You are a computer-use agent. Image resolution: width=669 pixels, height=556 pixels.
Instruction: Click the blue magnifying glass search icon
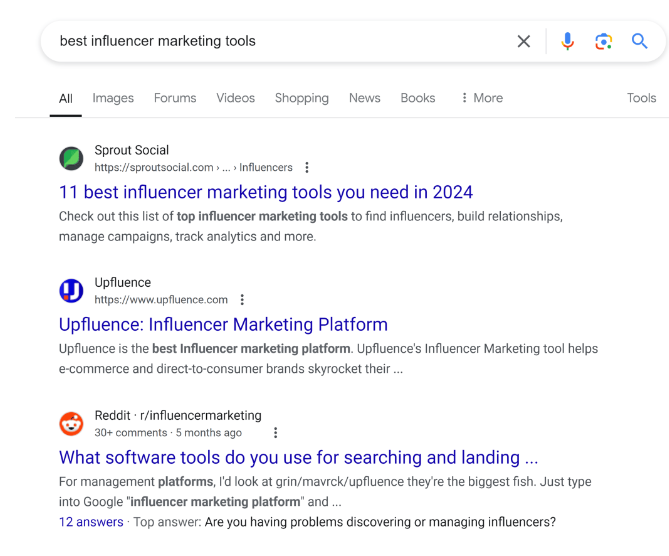640,41
